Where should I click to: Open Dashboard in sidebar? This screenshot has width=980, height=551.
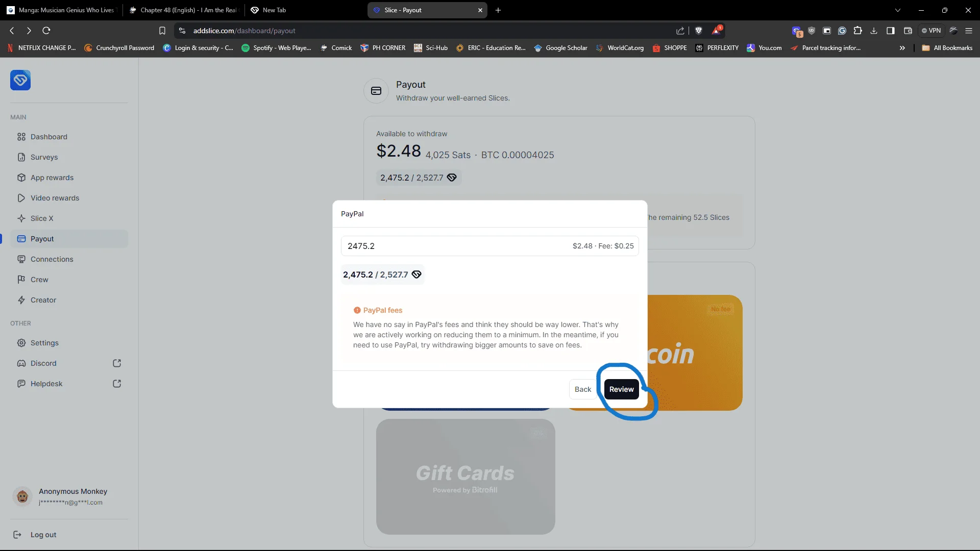tap(69, 137)
